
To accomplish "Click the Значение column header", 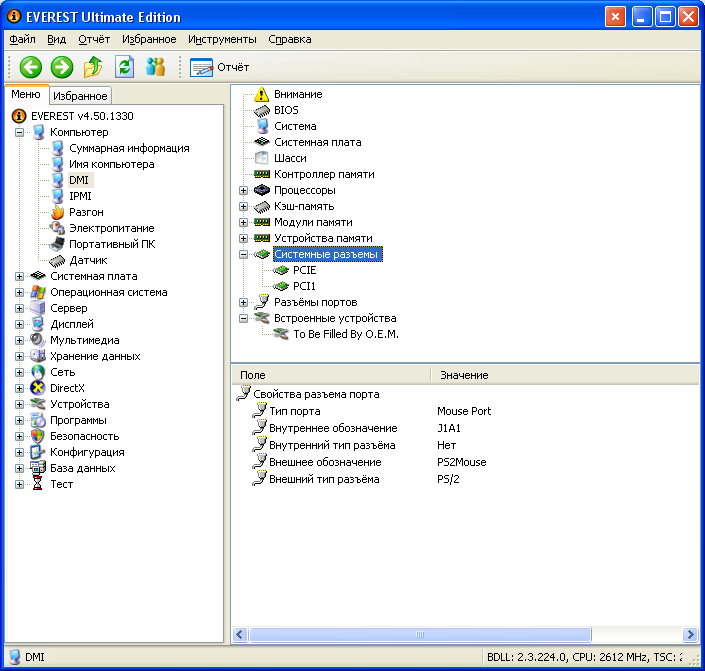I will pyautogui.click(x=565, y=375).
